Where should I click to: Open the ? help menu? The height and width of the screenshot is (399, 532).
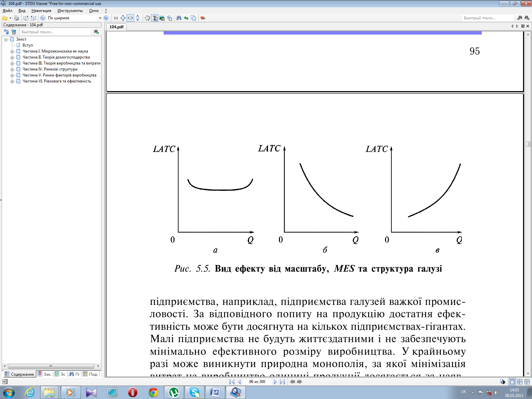(x=106, y=11)
